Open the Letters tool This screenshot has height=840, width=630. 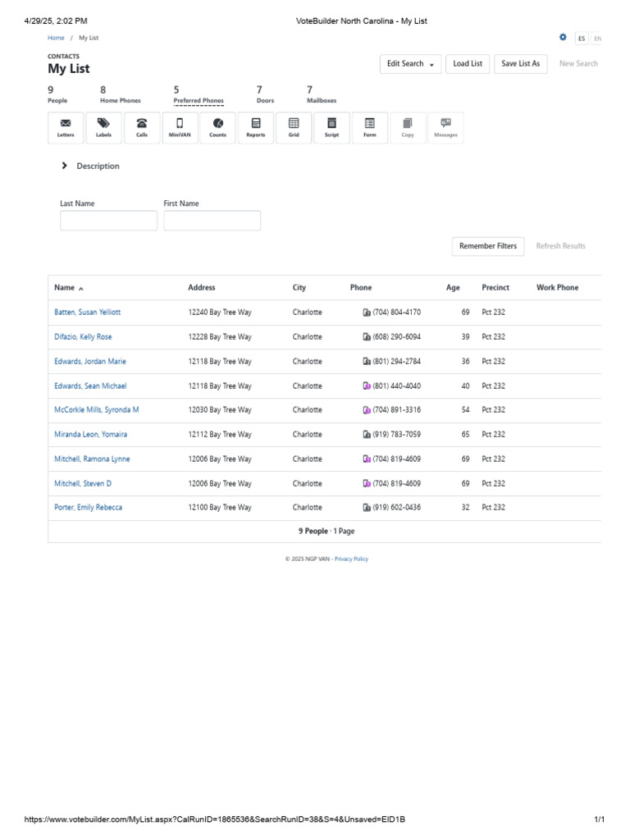click(x=66, y=128)
